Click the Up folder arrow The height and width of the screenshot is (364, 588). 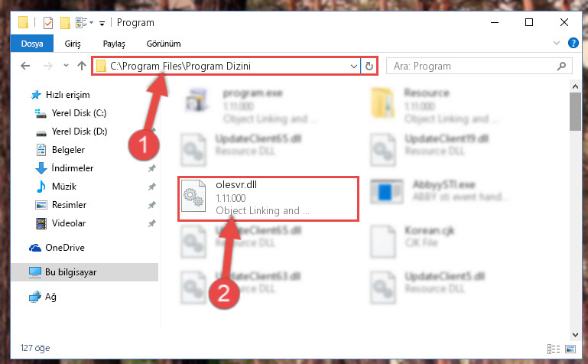click(81, 66)
